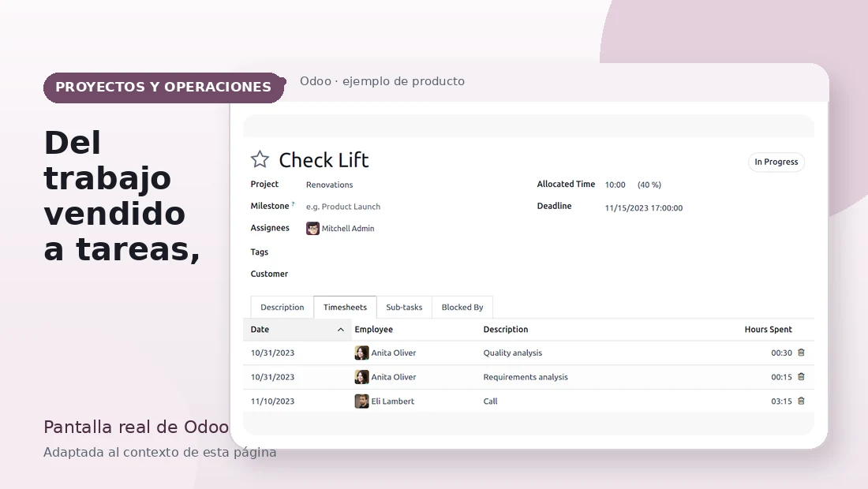Image resolution: width=868 pixels, height=489 pixels.
Task: Click the 00:30 hours spent value
Action: coord(781,353)
